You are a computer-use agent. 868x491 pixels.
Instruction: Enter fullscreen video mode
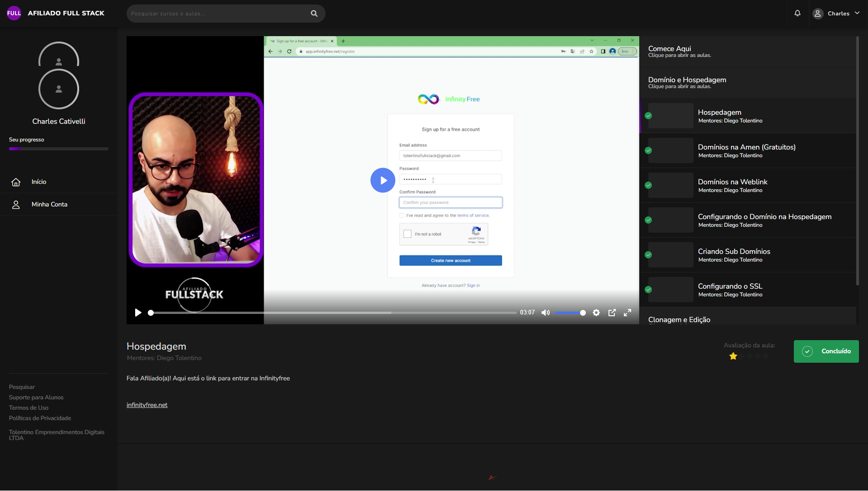pyautogui.click(x=627, y=313)
